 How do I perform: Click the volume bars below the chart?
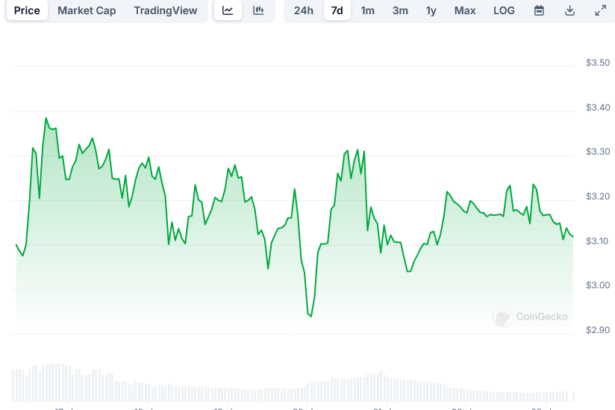click(300, 385)
